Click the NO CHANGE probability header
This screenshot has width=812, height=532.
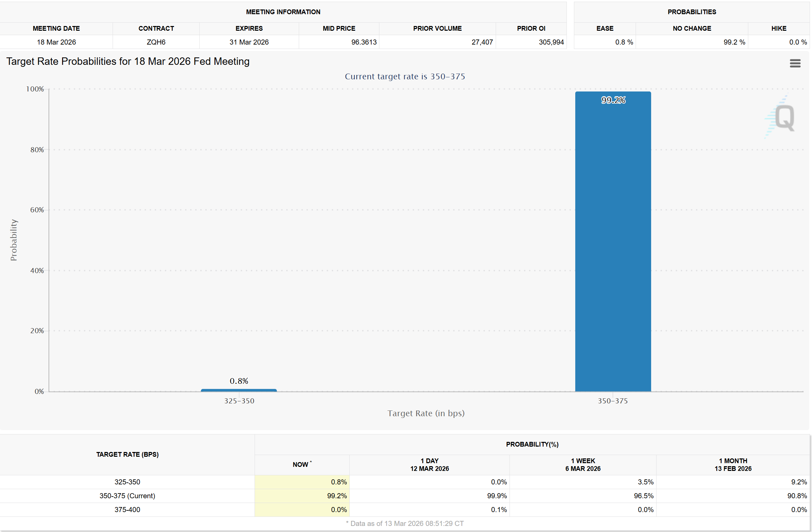tap(692, 28)
